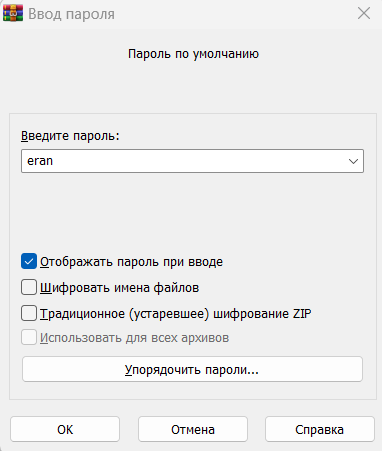The image size is (382, 451).
Task: Tick the Традиционное шифрование ZIP checkbox
Action: (x=29, y=313)
